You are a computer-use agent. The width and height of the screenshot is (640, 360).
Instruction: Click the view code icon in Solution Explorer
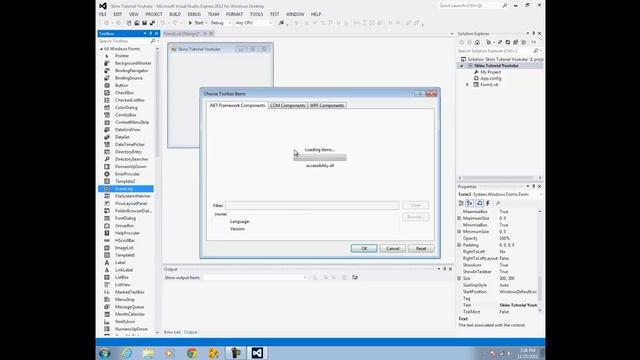tap(533, 42)
